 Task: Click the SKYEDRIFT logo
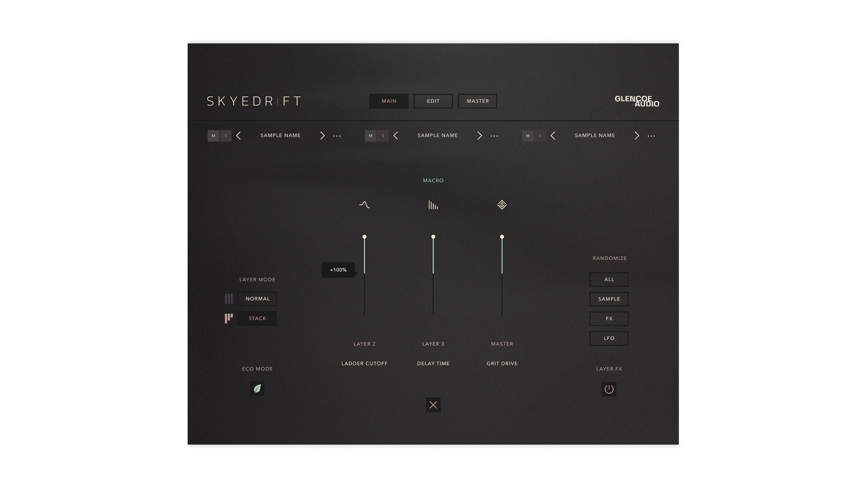[x=254, y=101]
